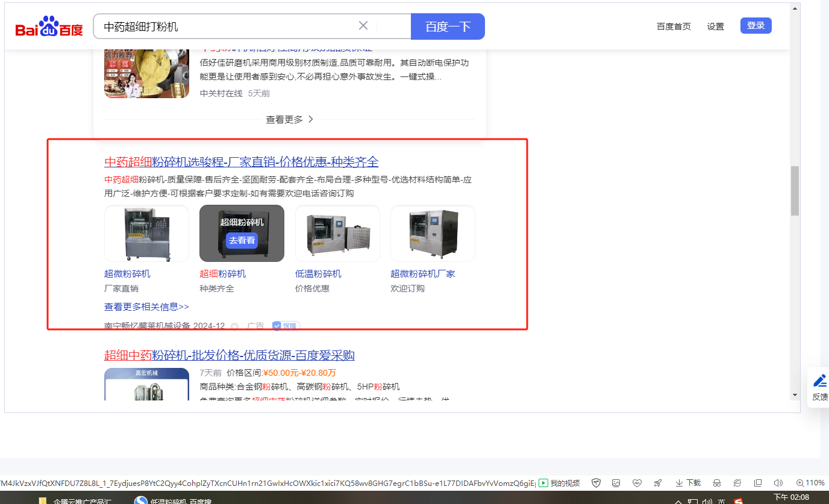Click the picture icon in status bar
829x504 pixels.
click(x=616, y=483)
